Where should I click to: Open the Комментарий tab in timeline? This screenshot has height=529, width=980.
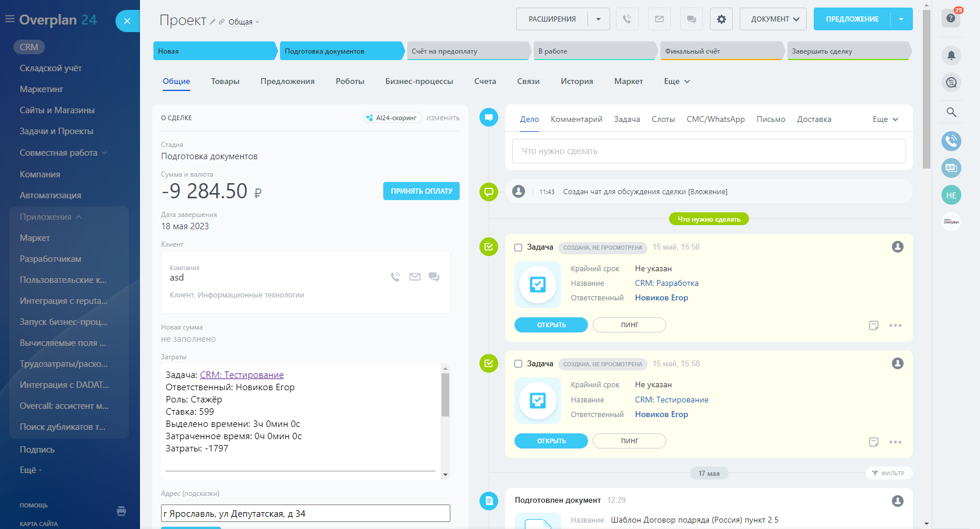point(576,120)
